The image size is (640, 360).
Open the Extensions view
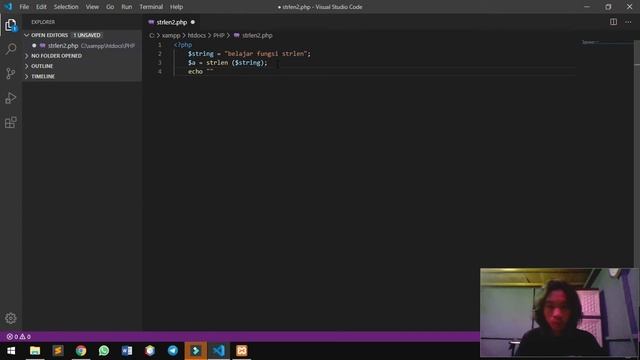coord(11,122)
